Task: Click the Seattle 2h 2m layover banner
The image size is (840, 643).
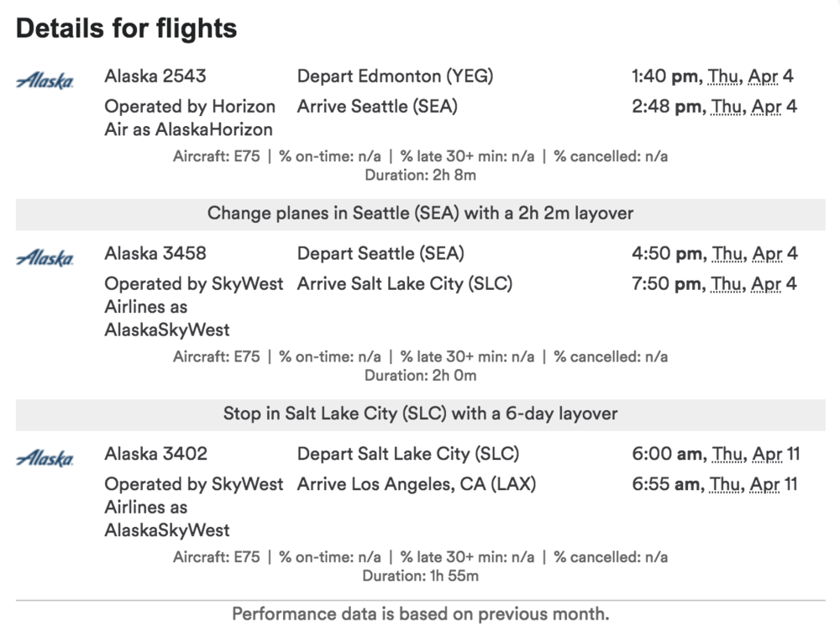Action: (420, 213)
